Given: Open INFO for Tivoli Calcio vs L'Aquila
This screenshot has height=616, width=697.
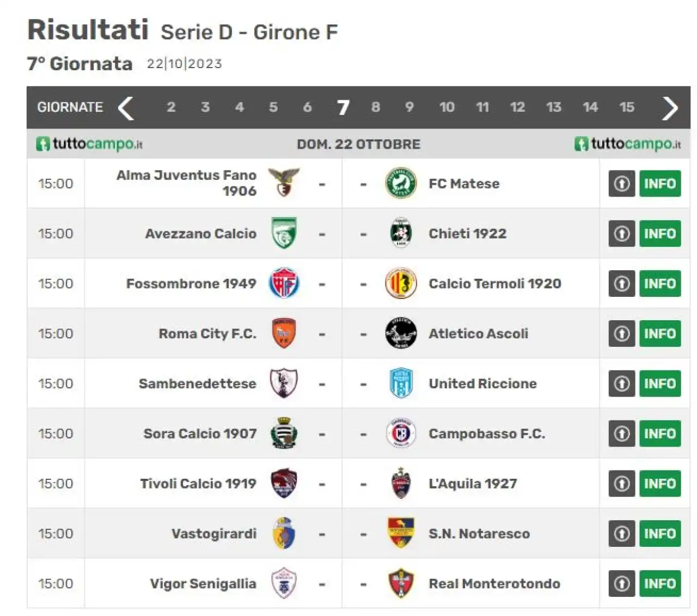Looking at the screenshot, I should 660,484.
